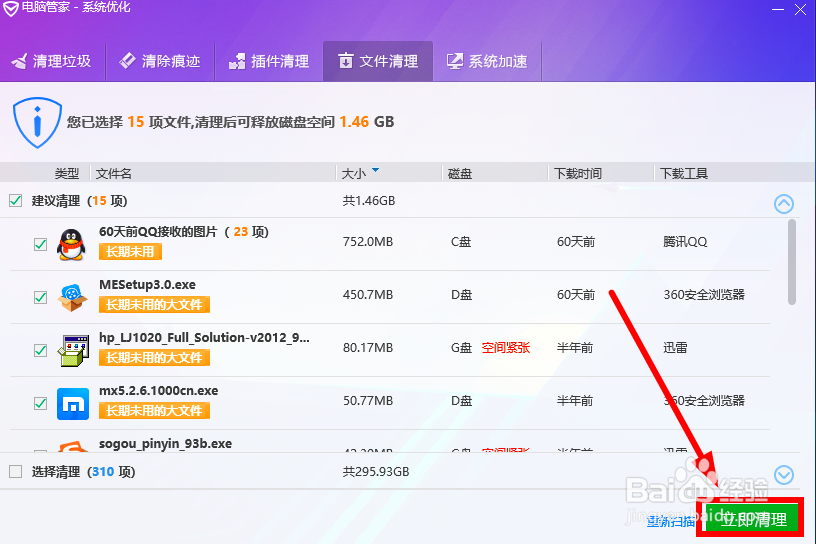Image resolution: width=816 pixels, height=544 pixels.
Task: Switch to the 清除痕迹 tab
Action: pyautogui.click(x=160, y=61)
